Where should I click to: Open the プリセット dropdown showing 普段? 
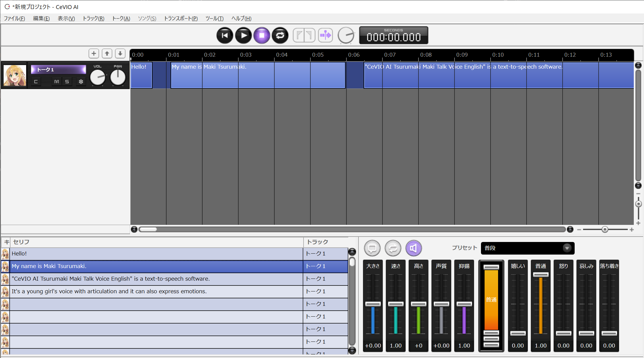[528, 248]
